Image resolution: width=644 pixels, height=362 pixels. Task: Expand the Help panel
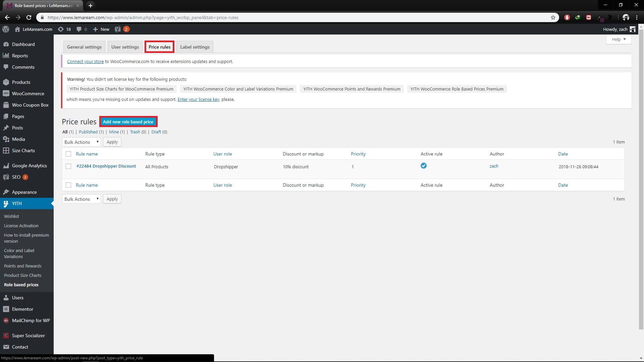tap(619, 39)
